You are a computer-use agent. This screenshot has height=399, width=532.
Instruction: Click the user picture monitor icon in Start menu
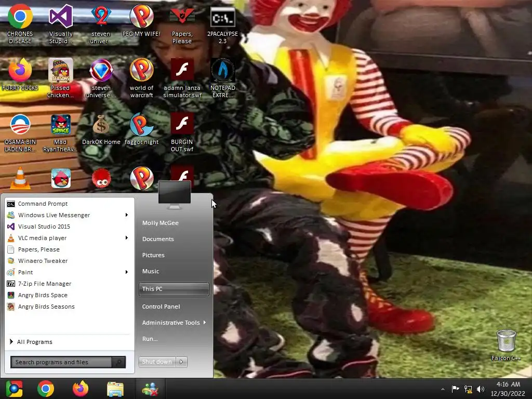(x=175, y=194)
